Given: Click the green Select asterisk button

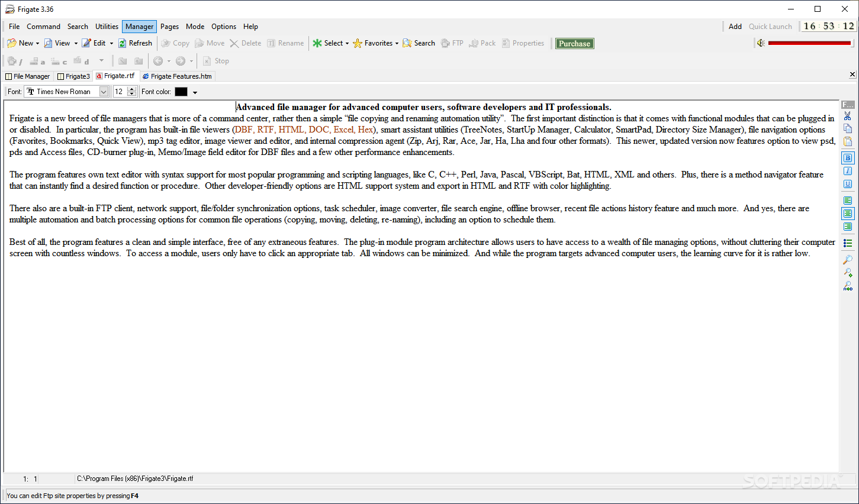Looking at the screenshot, I should [328, 43].
